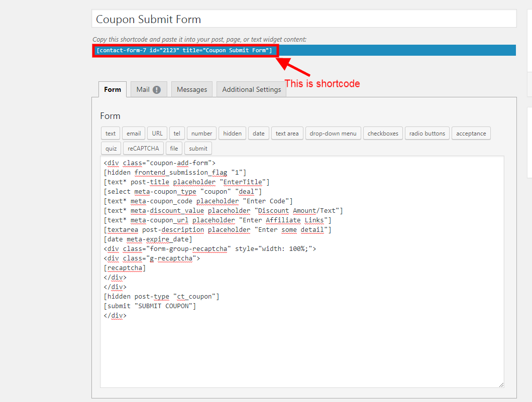This screenshot has height=402, width=532.
Task: Click the hidden tag button
Action: click(232, 133)
